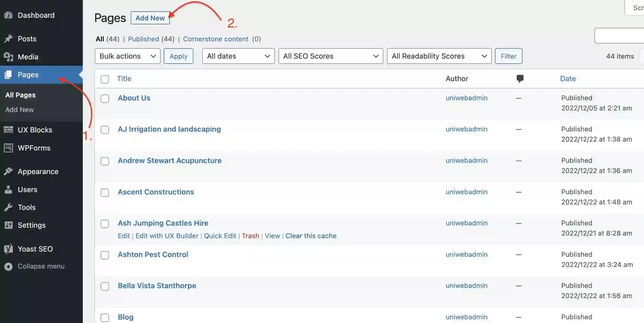Viewport: 644px width, 323px height.
Task: Select Add New under Pages submenu
Action: coord(20,109)
